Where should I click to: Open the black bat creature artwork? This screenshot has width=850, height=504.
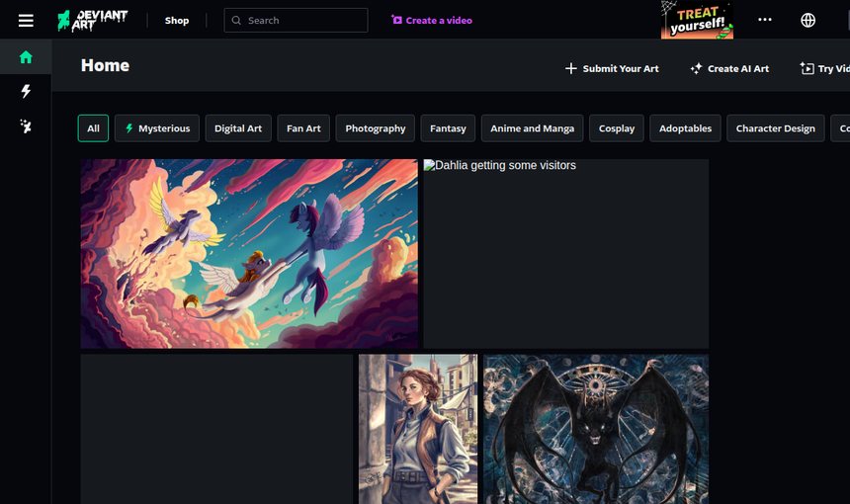(x=596, y=429)
